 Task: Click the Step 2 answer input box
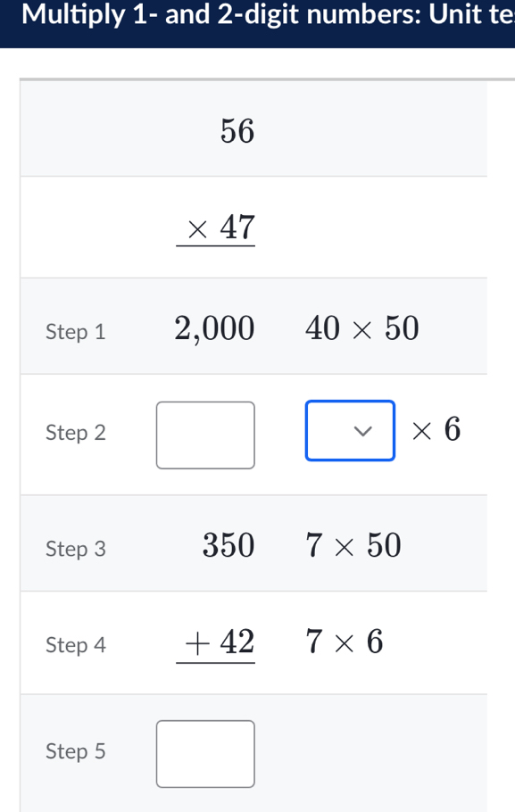tap(205, 435)
